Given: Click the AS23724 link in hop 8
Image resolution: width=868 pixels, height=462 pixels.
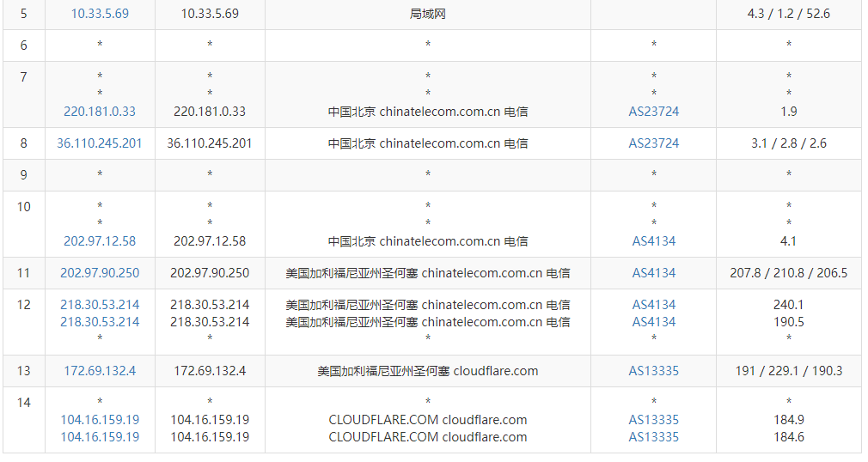Looking at the screenshot, I should (654, 143).
